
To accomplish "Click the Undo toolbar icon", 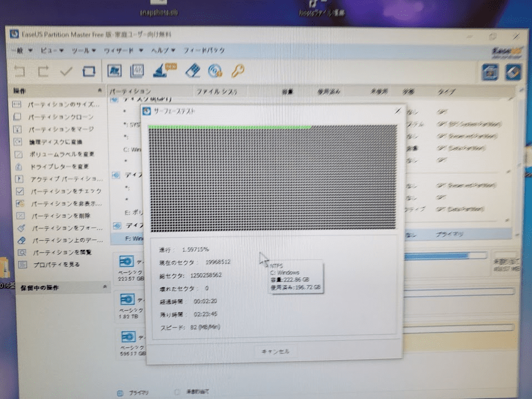I will pos(20,71).
